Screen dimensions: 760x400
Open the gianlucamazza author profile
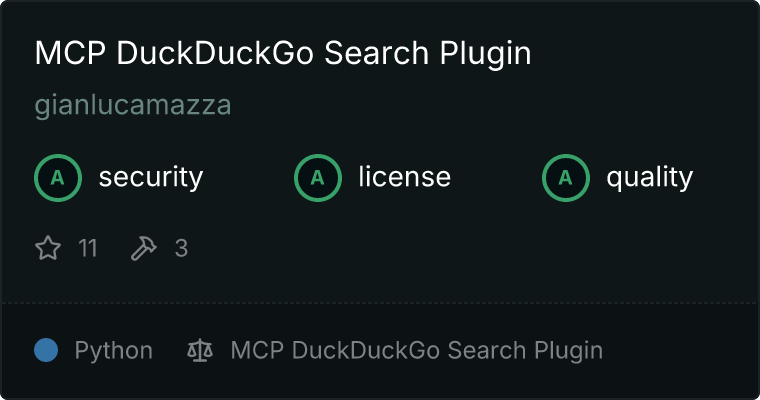[x=133, y=105]
